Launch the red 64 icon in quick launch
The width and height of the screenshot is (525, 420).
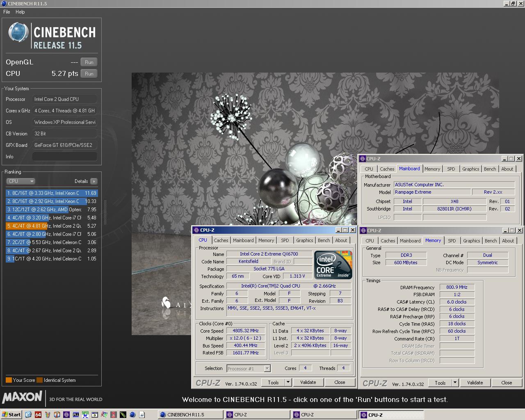tap(38, 415)
